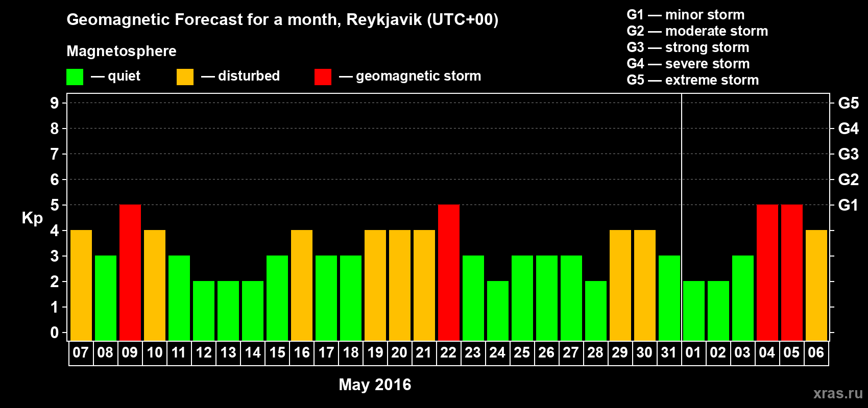Click the Kp axis tick label 7
Screen dimensions: 868x408
point(55,154)
